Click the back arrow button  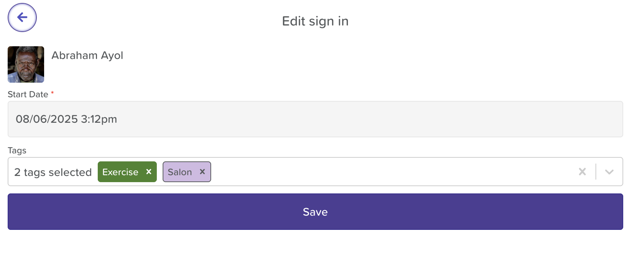pos(22,17)
